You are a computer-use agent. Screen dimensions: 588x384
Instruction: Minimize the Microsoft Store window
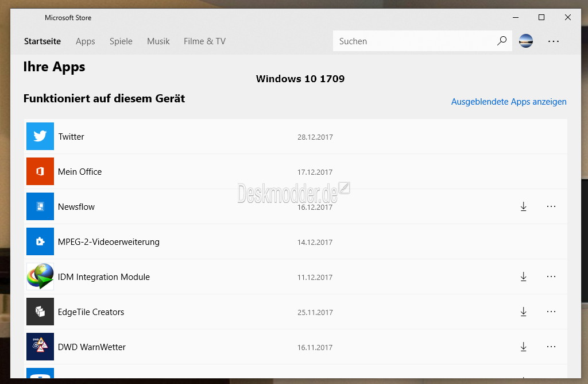pos(516,17)
